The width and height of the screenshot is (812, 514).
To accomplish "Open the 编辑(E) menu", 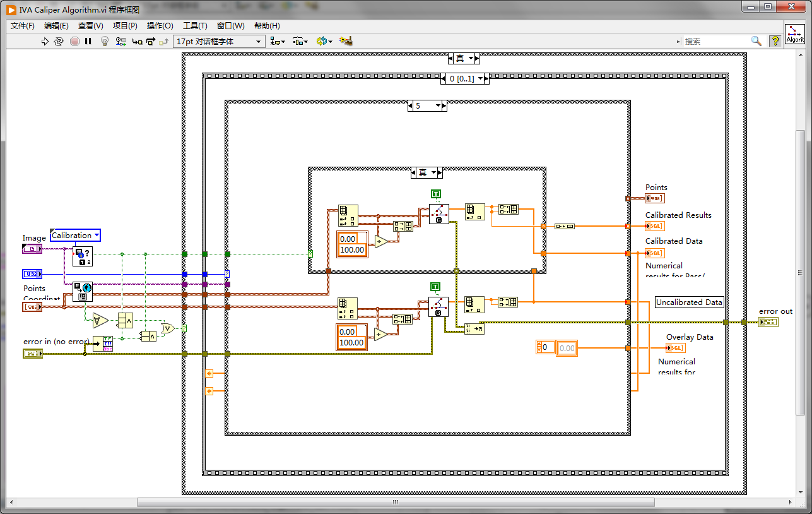I will pos(56,26).
